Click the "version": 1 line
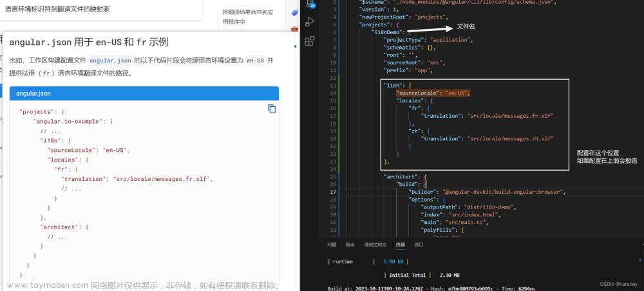644x291 pixels. (x=379, y=10)
